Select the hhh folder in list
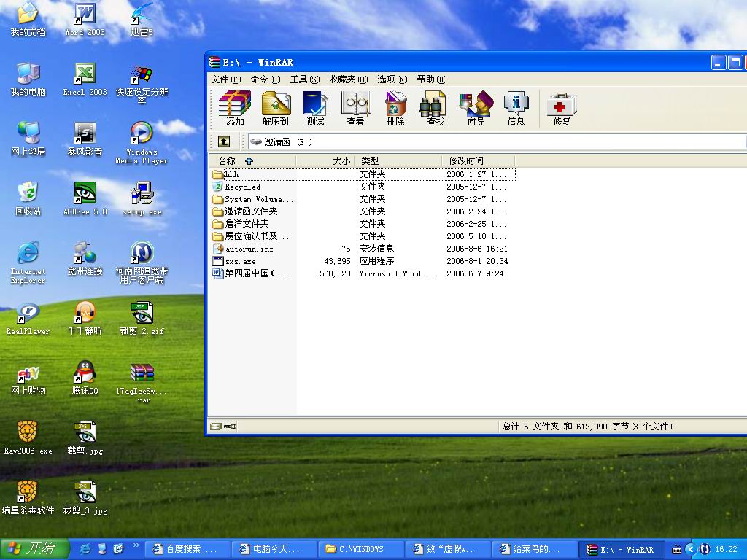This screenshot has height=560, width=747. pos(231,175)
